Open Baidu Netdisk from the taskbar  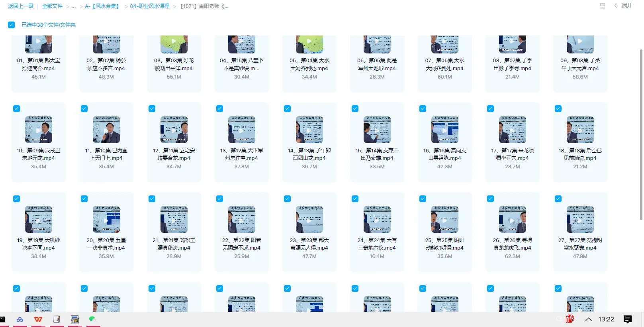coord(20,319)
